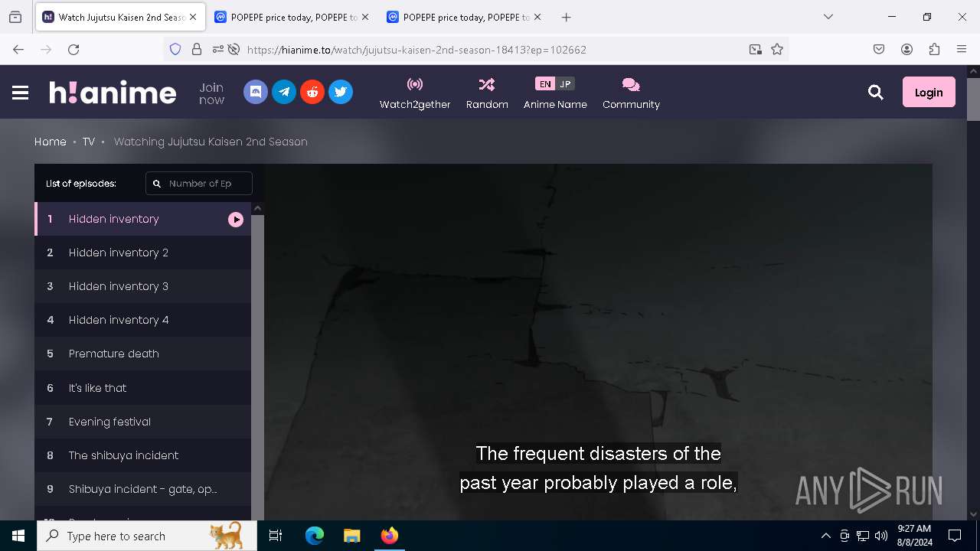Go to the Home breadcrumb
Image resolution: width=980 pixels, height=551 pixels.
tap(51, 142)
